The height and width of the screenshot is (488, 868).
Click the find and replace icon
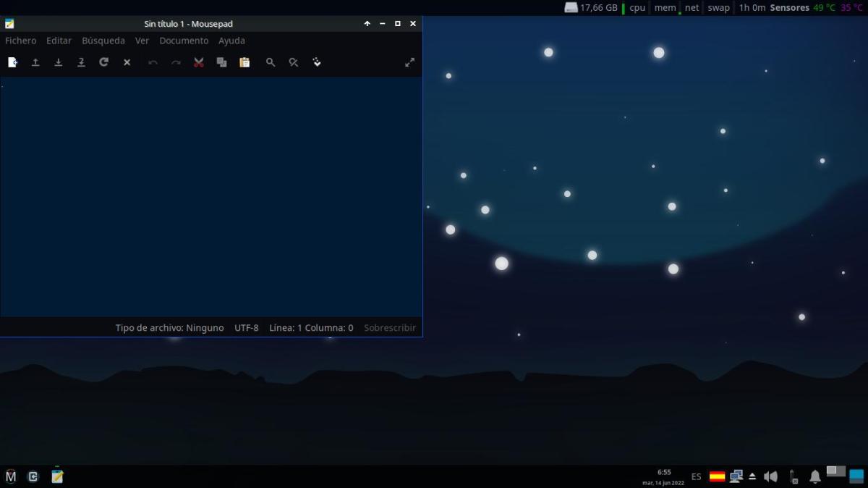point(294,63)
